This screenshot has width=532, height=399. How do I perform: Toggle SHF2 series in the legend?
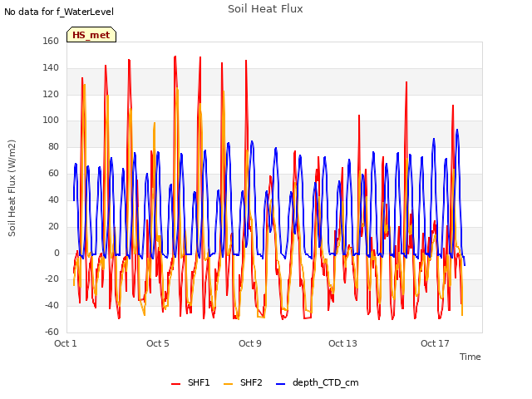click(x=243, y=382)
